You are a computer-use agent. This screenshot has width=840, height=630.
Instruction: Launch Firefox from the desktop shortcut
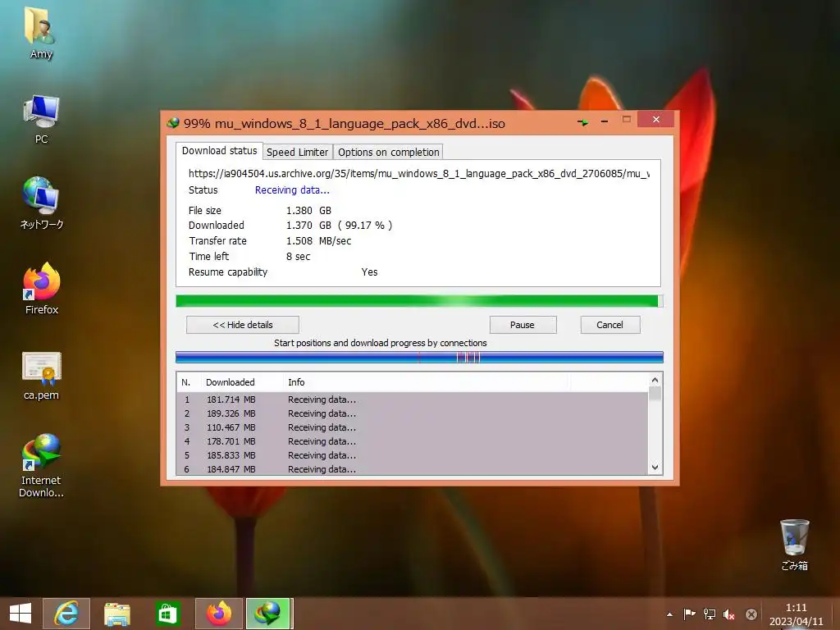41,288
